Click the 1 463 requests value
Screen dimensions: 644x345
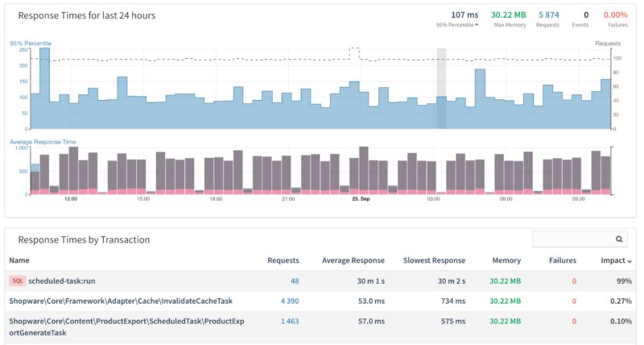[x=290, y=321]
